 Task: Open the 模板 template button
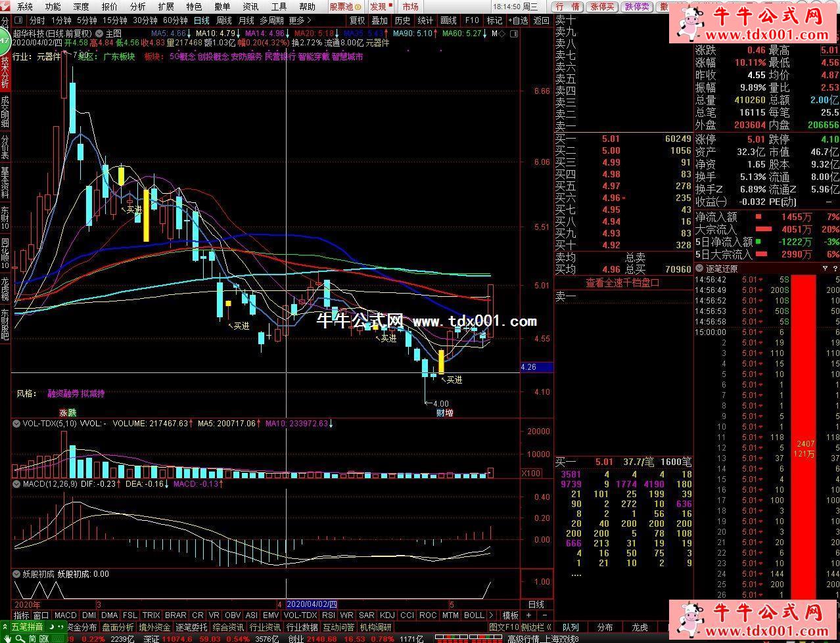511,615
